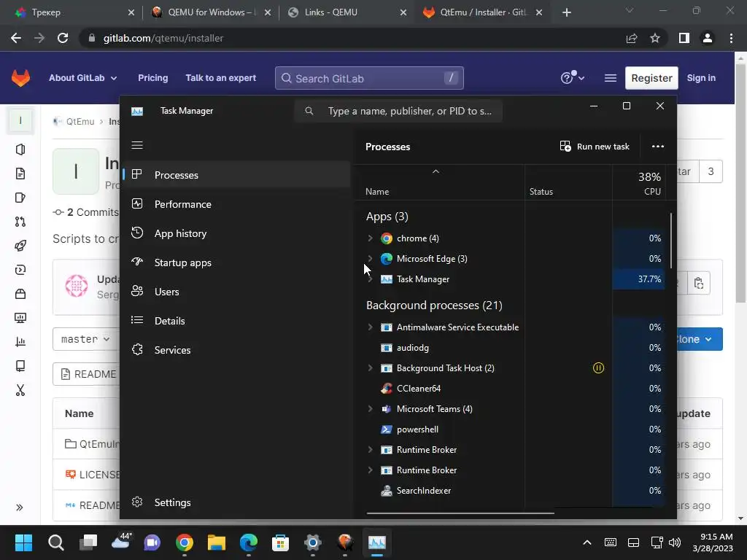Click Microsoft Edge process icon
This screenshot has height=560, width=747.
click(x=387, y=259)
